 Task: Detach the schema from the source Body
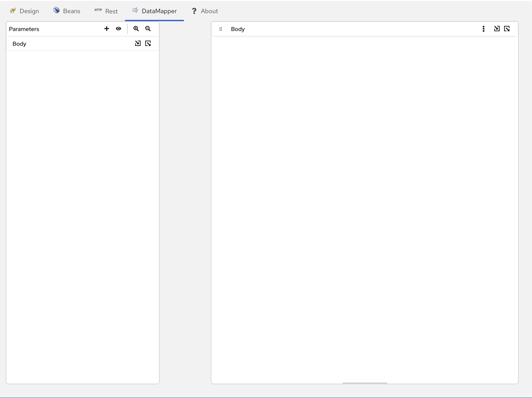148,44
